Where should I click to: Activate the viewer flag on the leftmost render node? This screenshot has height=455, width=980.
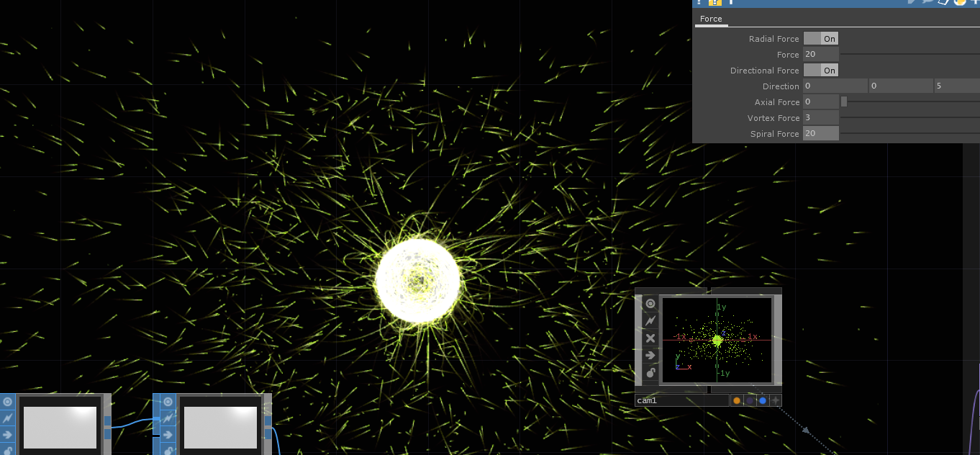pyautogui.click(x=6, y=401)
